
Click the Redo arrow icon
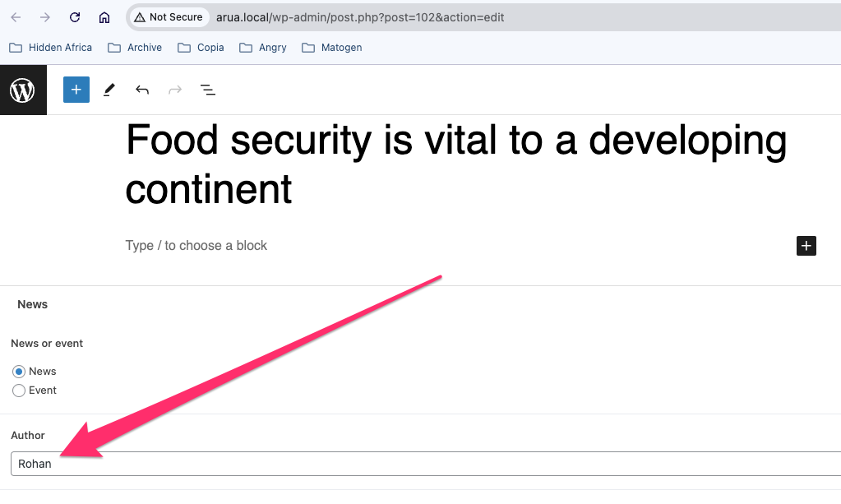[x=175, y=90]
